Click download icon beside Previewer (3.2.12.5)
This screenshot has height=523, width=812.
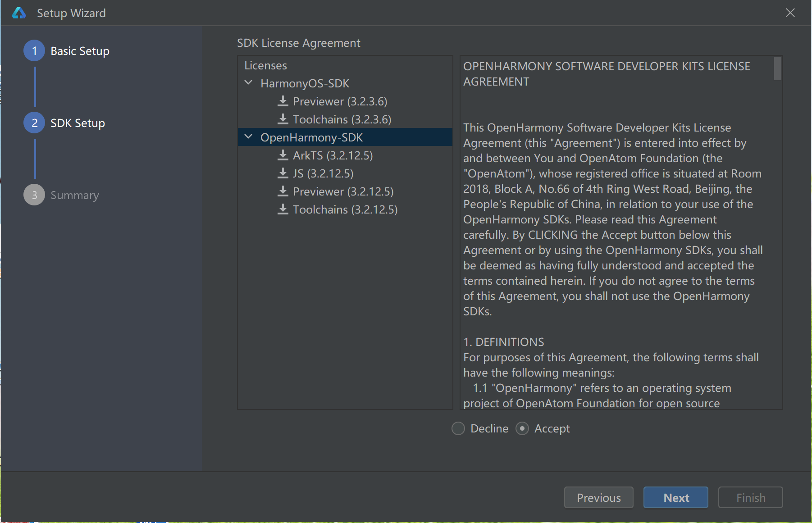283,191
